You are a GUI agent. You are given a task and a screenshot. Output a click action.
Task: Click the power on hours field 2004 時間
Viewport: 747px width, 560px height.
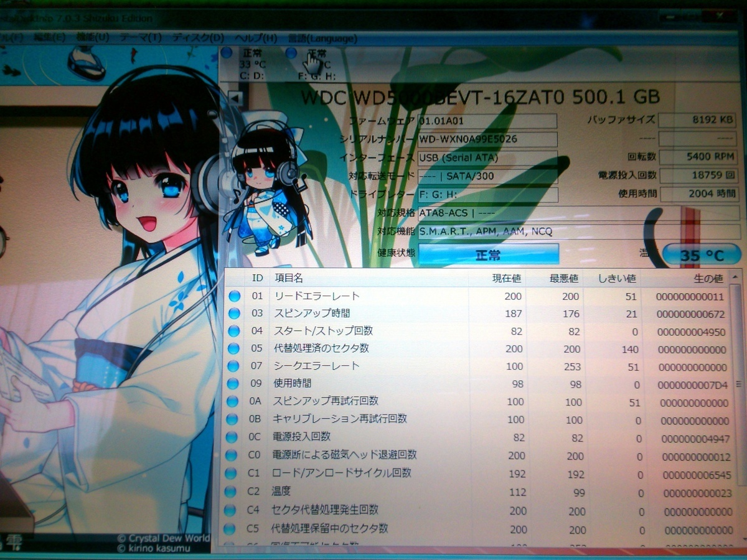click(x=700, y=194)
